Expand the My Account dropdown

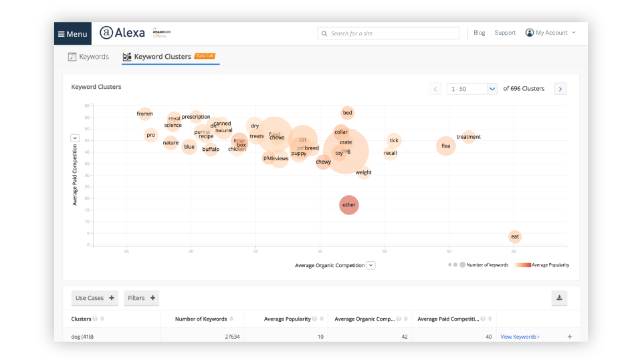pos(550,33)
